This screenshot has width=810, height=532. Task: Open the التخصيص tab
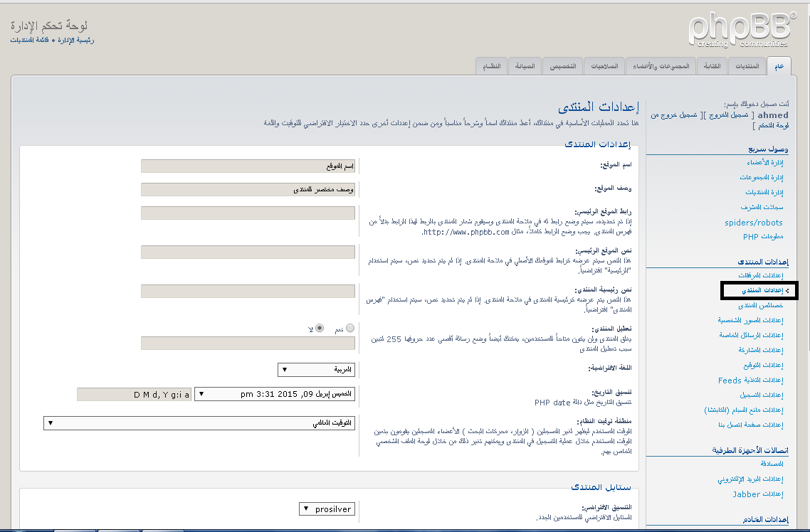point(562,66)
